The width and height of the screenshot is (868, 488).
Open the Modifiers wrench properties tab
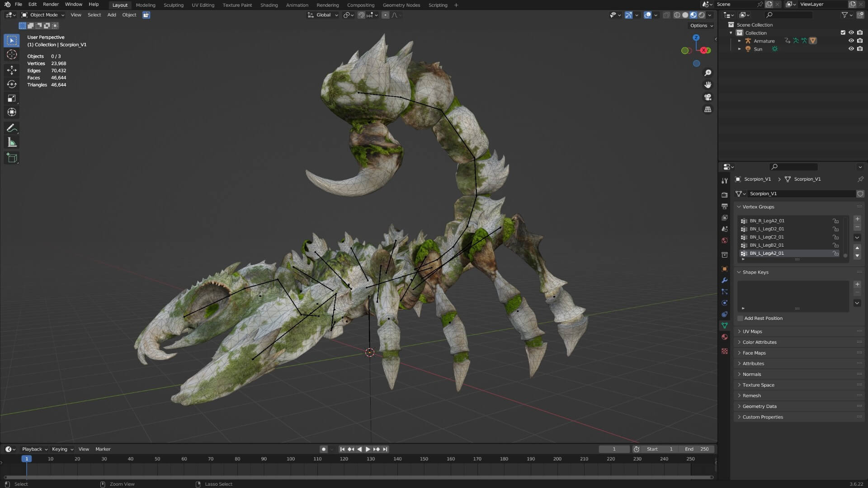coord(725,280)
